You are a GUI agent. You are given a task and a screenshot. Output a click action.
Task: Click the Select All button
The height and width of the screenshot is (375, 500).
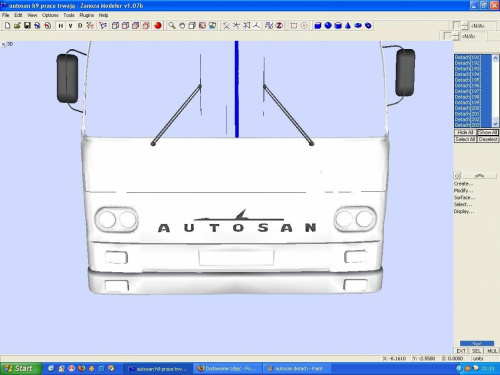coord(465,139)
